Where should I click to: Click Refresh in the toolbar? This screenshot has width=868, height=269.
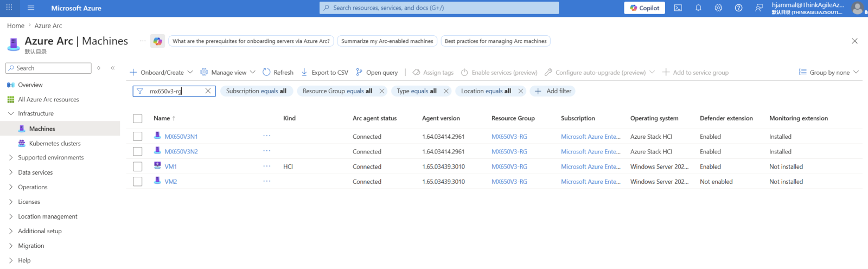click(x=278, y=72)
